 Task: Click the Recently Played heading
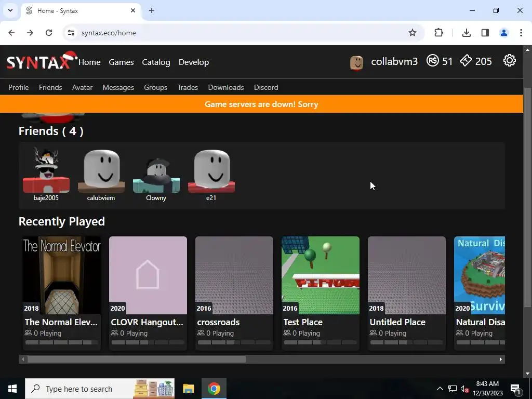[x=62, y=221]
